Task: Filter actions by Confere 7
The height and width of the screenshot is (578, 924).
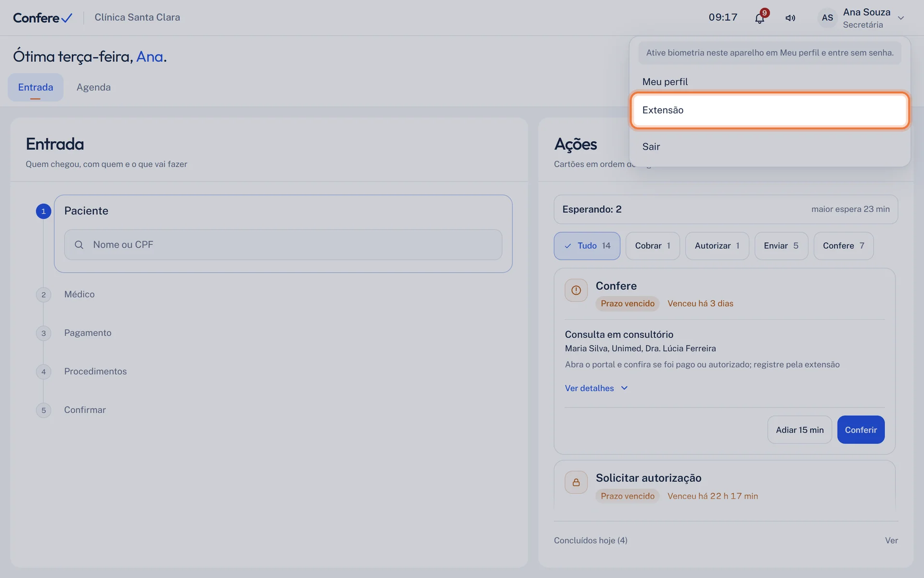Action: point(843,246)
